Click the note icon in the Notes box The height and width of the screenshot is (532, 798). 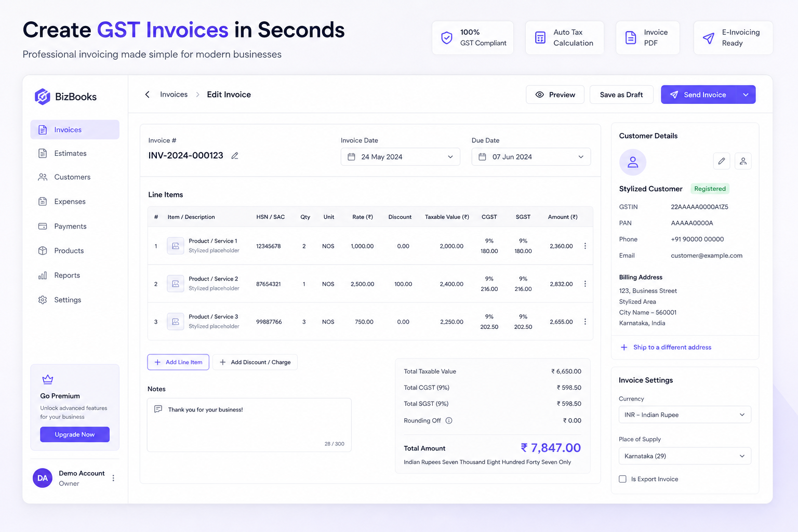point(158,409)
